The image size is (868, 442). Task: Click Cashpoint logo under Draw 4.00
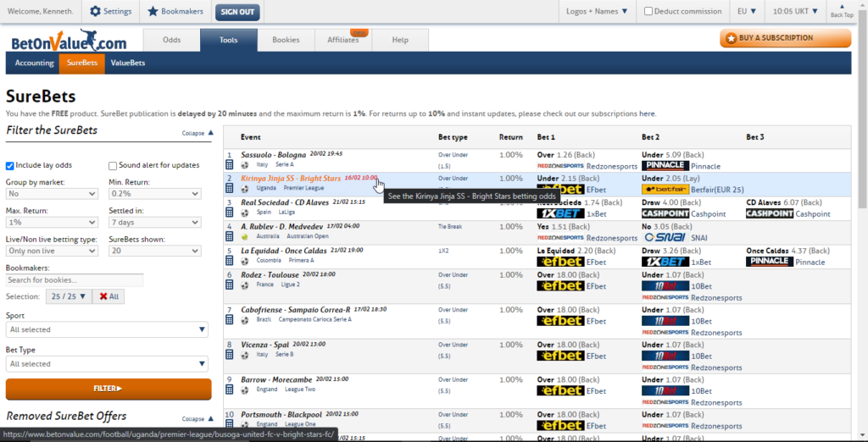pyautogui.click(x=665, y=213)
